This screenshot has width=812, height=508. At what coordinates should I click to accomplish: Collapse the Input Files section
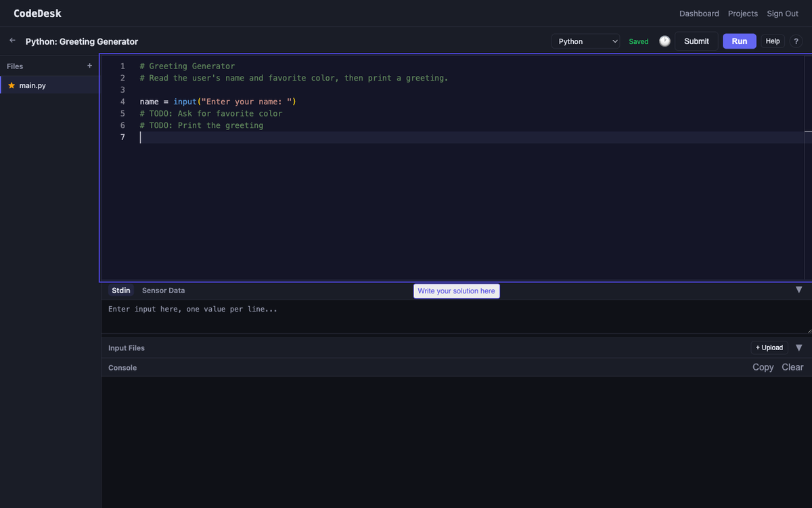coord(799,347)
